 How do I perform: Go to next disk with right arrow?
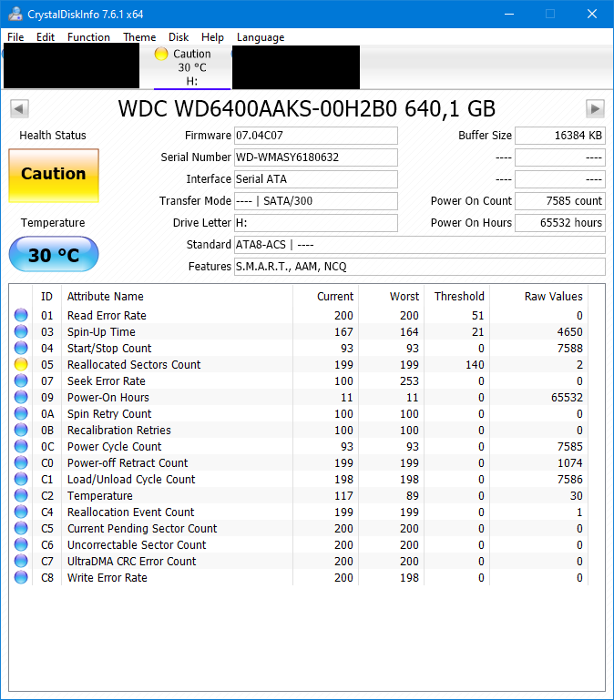click(595, 108)
